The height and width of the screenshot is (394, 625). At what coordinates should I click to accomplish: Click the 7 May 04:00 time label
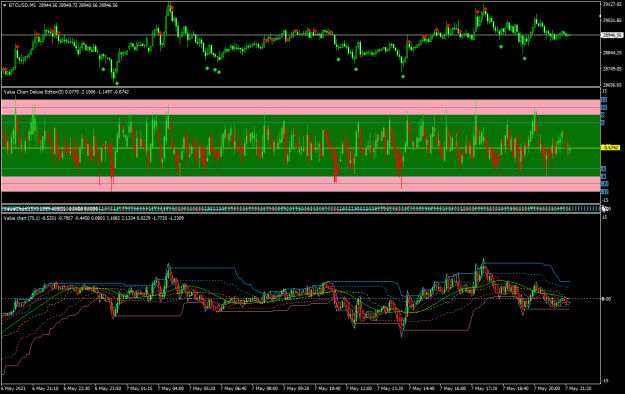point(171,388)
